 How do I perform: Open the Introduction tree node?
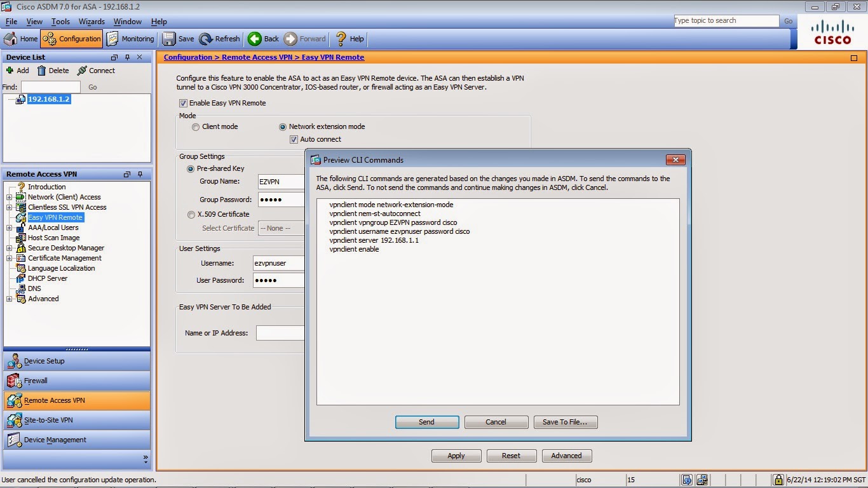coord(46,187)
